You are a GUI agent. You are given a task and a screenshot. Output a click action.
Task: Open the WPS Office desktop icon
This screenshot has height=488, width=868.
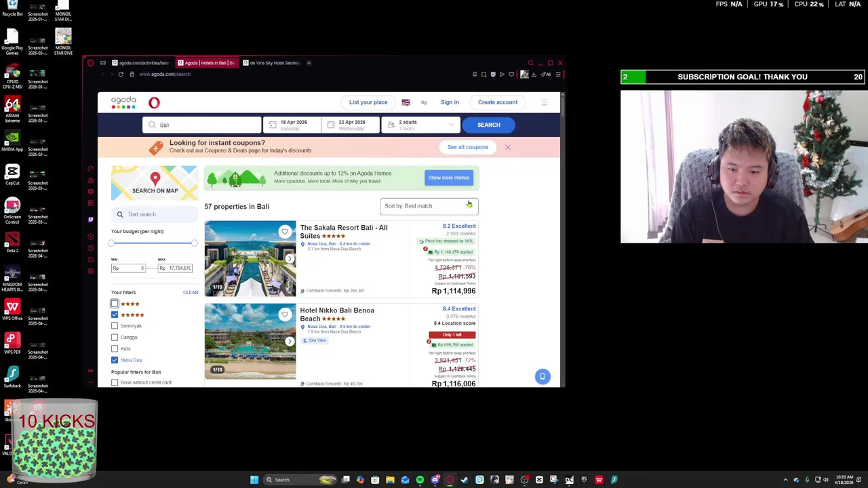pyautogui.click(x=12, y=310)
